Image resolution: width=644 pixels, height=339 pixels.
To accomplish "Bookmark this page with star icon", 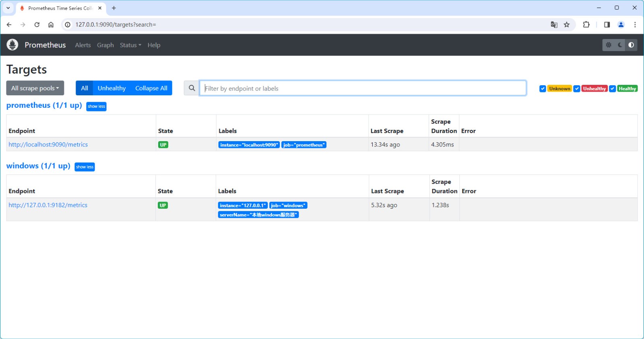I will [567, 25].
